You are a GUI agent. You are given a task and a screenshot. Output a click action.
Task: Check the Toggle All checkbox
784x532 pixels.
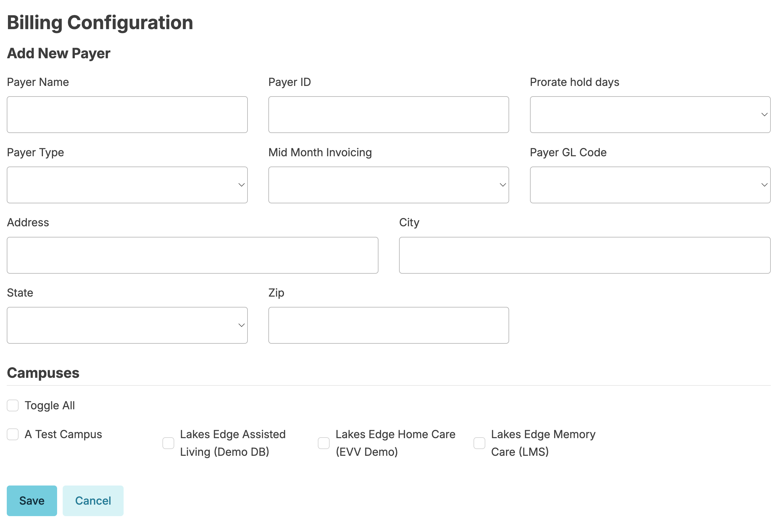click(13, 405)
